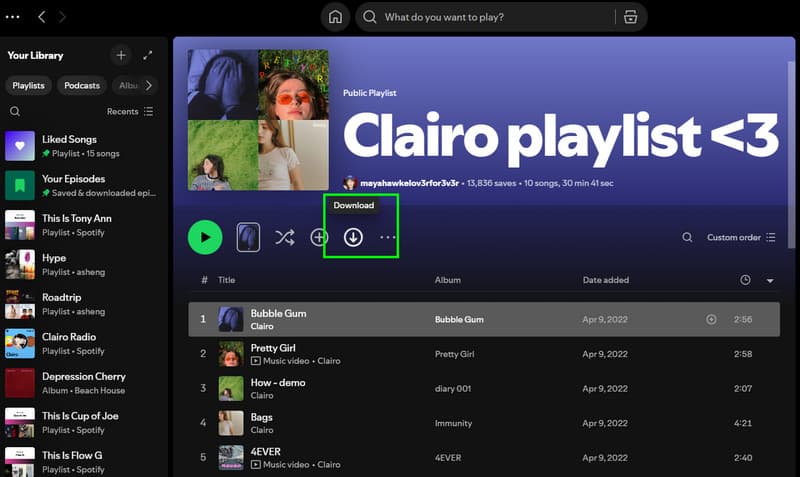Sort tracks by the duration clock icon
The width and height of the screenshot is (800, 477).
[x=745, y=280]
